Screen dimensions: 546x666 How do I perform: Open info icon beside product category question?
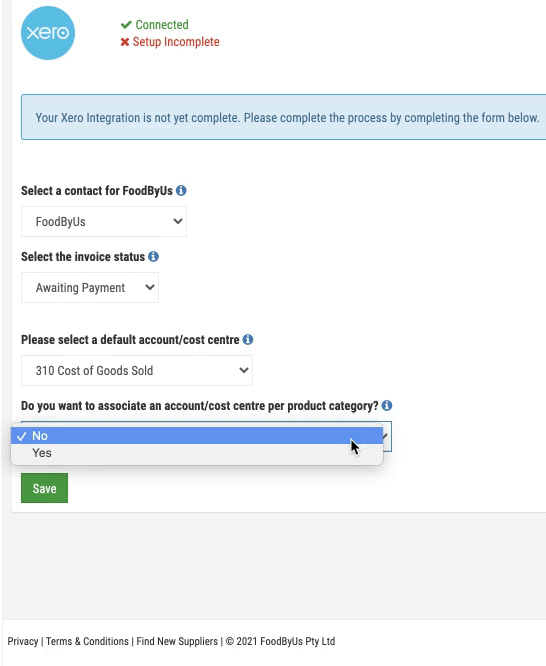(x=387, y=406)
